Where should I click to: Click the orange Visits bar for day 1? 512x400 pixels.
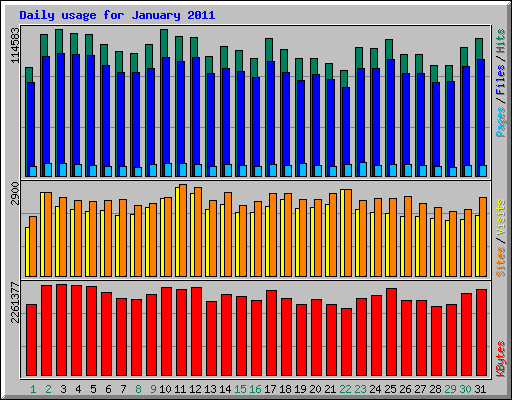pos(33,246)
